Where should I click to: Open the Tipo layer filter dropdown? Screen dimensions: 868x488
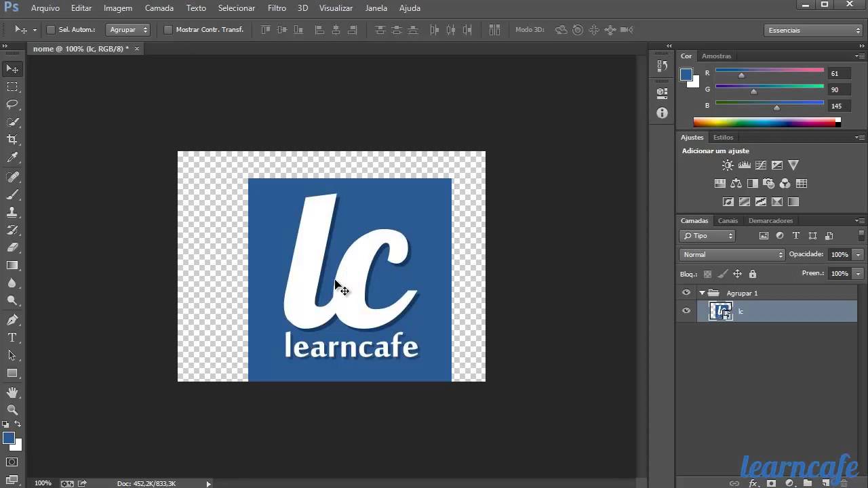pos(707,236)
